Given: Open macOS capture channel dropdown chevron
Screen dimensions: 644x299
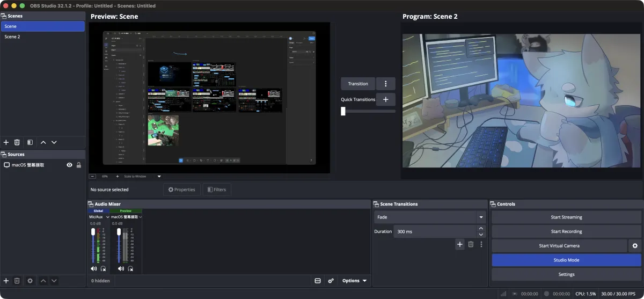Looking at the screenshot, I should tap(140, 217).
